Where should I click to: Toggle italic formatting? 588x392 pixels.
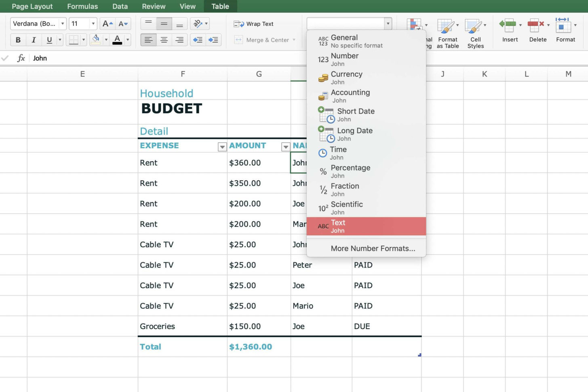pos(34,40)
